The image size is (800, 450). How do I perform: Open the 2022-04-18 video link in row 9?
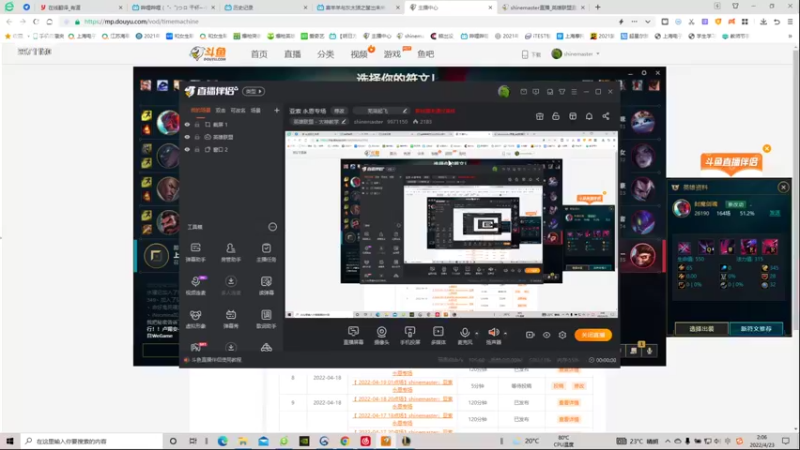coord(403,403)
